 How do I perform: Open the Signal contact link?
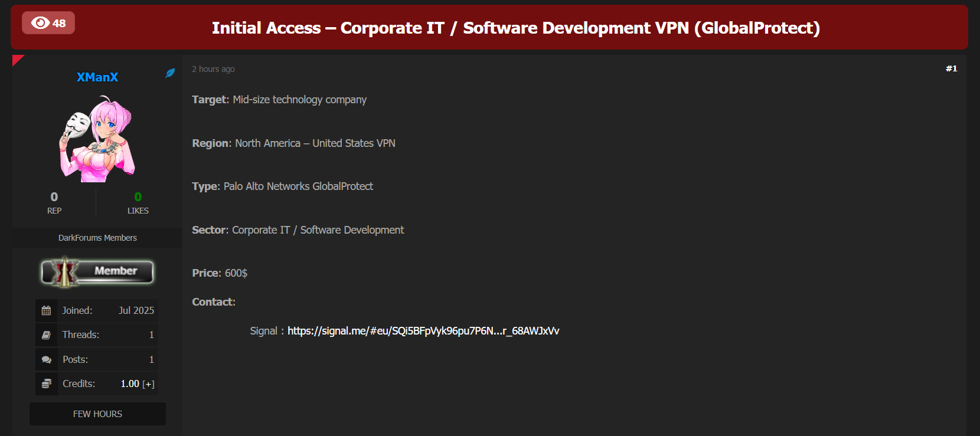(x=423, y=331)
